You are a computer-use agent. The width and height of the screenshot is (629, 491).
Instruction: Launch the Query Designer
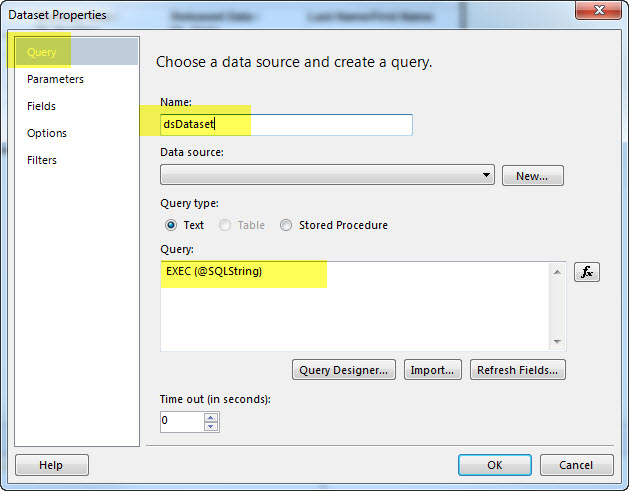pos(344,370)
